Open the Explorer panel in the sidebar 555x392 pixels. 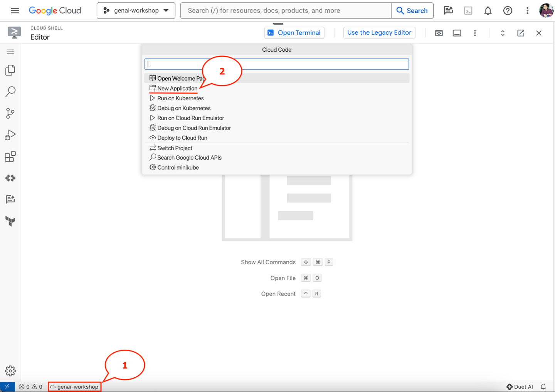point(10,70)
